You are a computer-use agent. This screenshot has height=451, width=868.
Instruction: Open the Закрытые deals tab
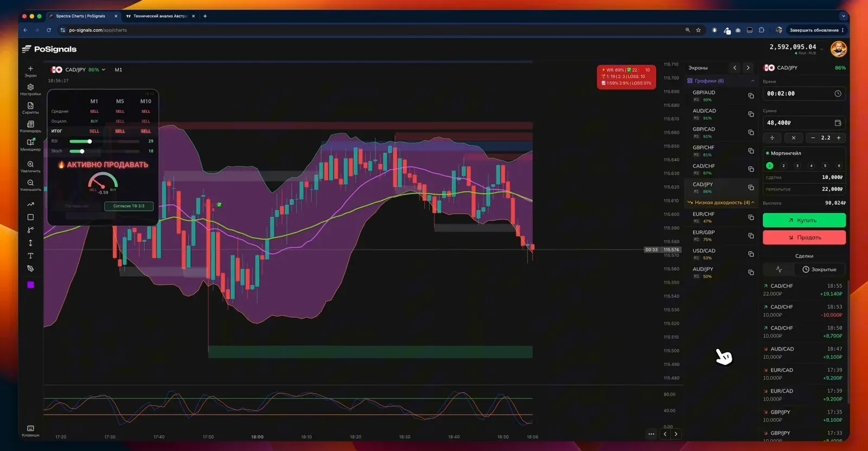819,269
